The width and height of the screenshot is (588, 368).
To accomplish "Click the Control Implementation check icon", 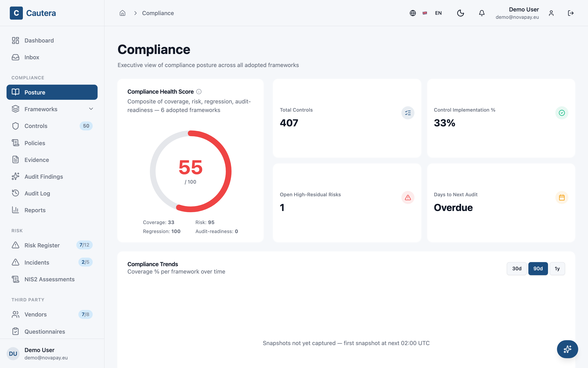I will coord(562,113).
